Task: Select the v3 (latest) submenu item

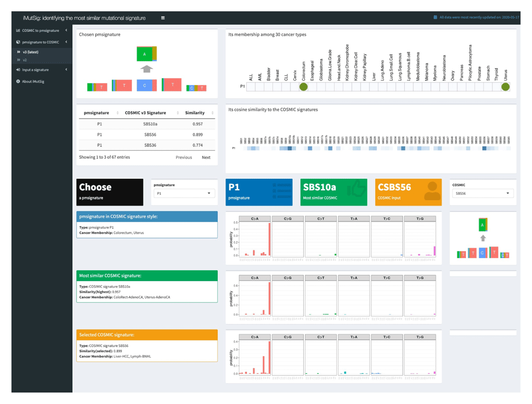Action: (x=30, y=52)
